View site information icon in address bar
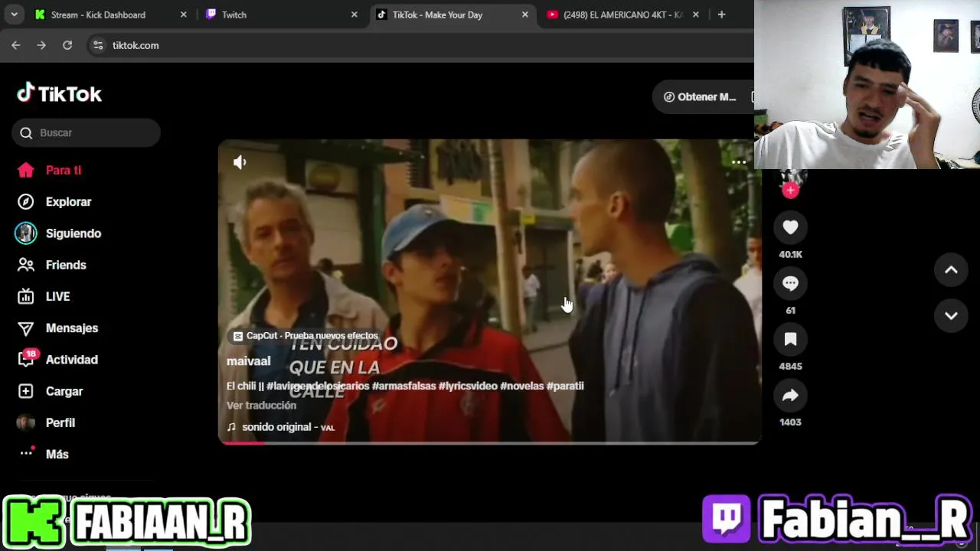Image resolution: width=980 pixels, height=551 pixels. pyautogui.click(x=98, y=45)
